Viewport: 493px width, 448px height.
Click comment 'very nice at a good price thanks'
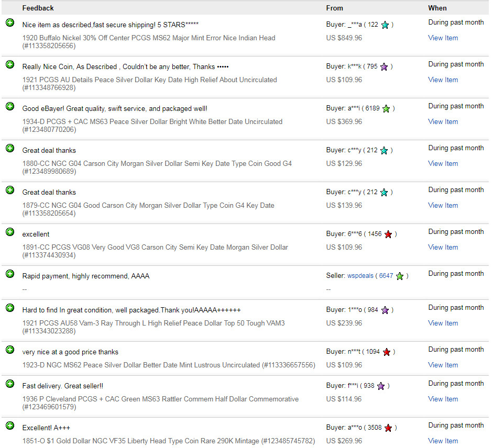(x=70, y=352)
